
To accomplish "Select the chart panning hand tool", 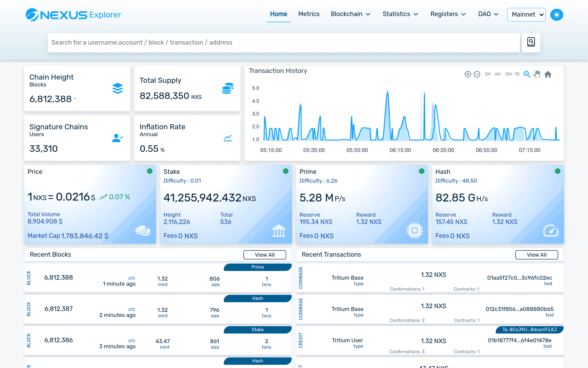I will (x=537, y=74).
